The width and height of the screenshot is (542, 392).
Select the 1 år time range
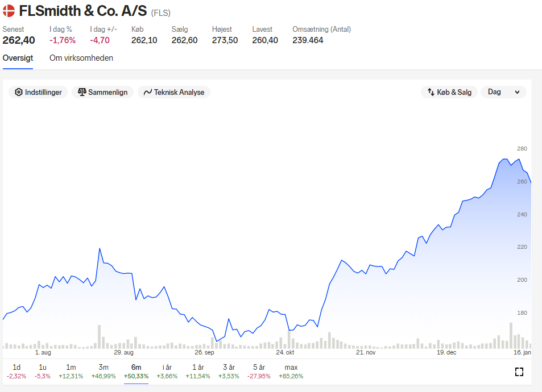(x=198, y=372)
